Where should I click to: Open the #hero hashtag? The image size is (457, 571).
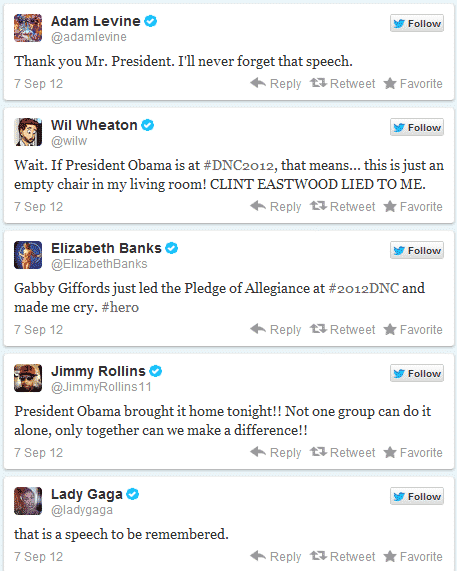pyautogui.click(x=120, y=307)
